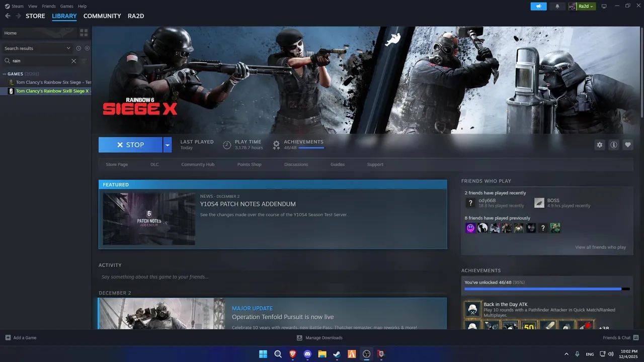Open Windows Start menu

point(263,354)
